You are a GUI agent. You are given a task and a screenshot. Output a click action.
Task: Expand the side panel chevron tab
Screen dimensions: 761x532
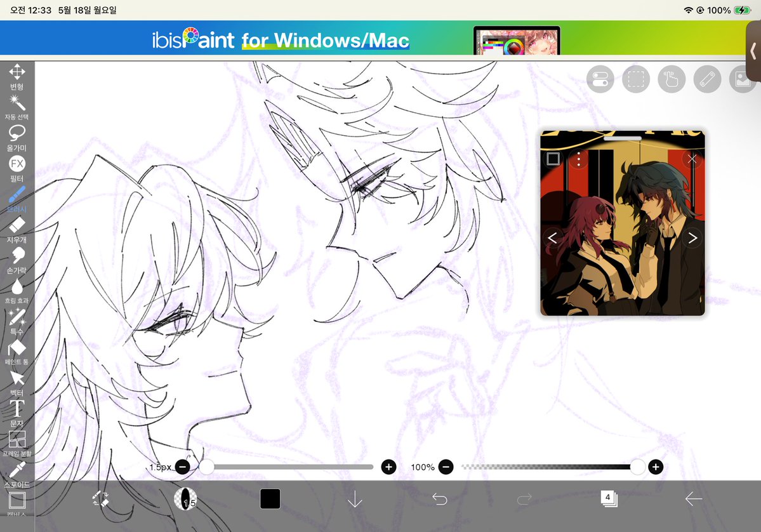click(754, 51)
